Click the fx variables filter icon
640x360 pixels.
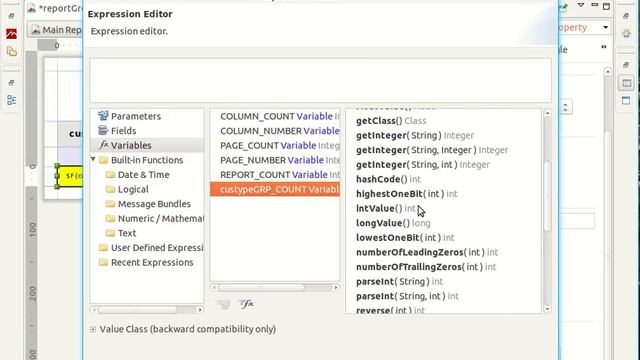pos(247,304)
